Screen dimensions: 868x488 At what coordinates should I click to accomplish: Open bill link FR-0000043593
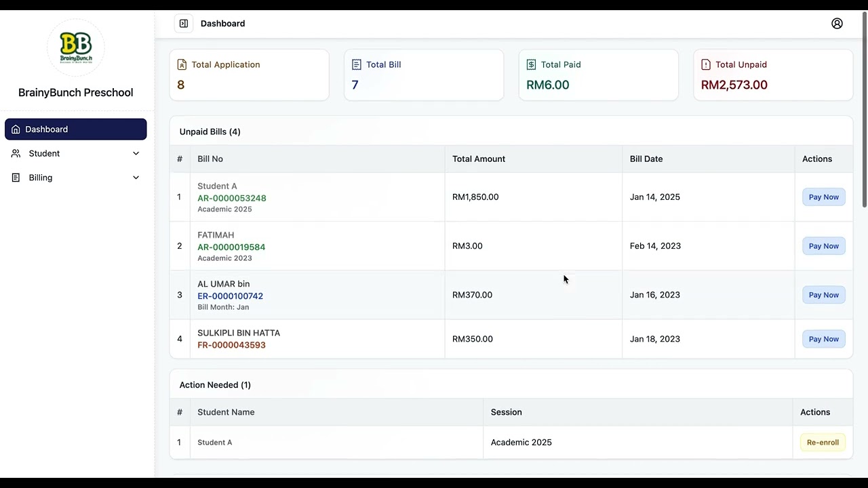click(x=231, y=345)
